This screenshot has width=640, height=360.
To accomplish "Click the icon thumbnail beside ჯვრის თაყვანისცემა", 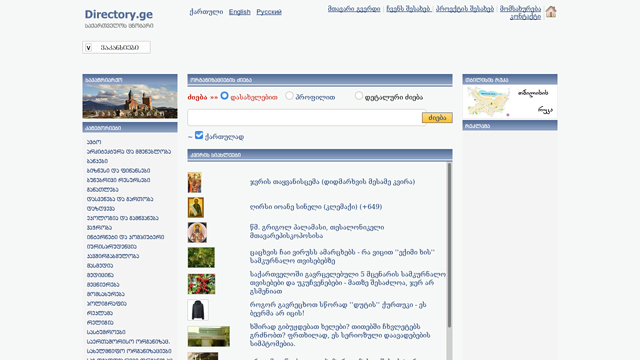I will (194, 182).
